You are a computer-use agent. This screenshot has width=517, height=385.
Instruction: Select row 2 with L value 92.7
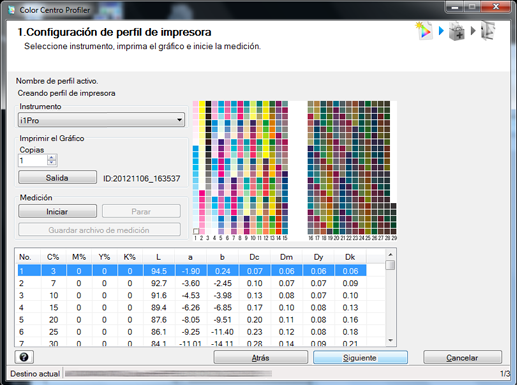pos(192,283)
